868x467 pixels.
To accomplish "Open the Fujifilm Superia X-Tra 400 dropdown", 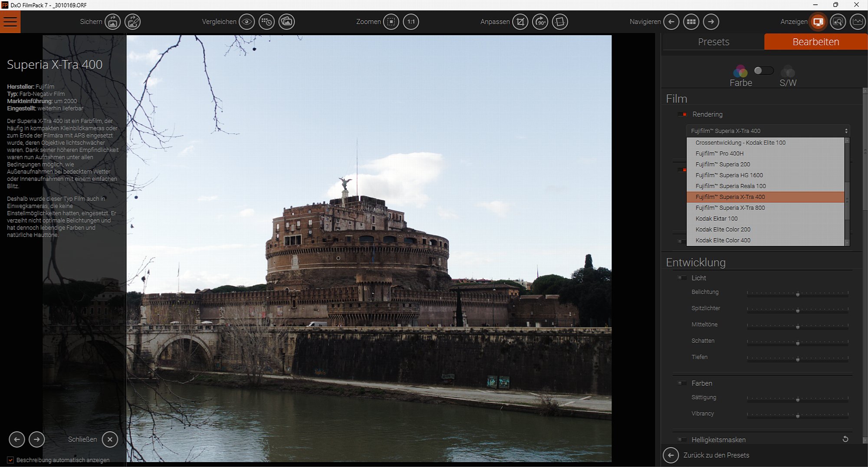I will pyautogui.click(x=767, y=131).
